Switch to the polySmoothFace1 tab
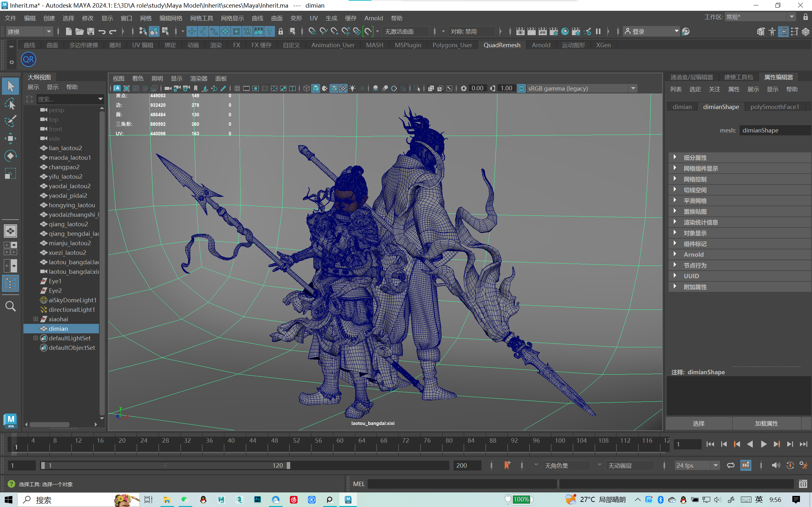 (775, 107)
